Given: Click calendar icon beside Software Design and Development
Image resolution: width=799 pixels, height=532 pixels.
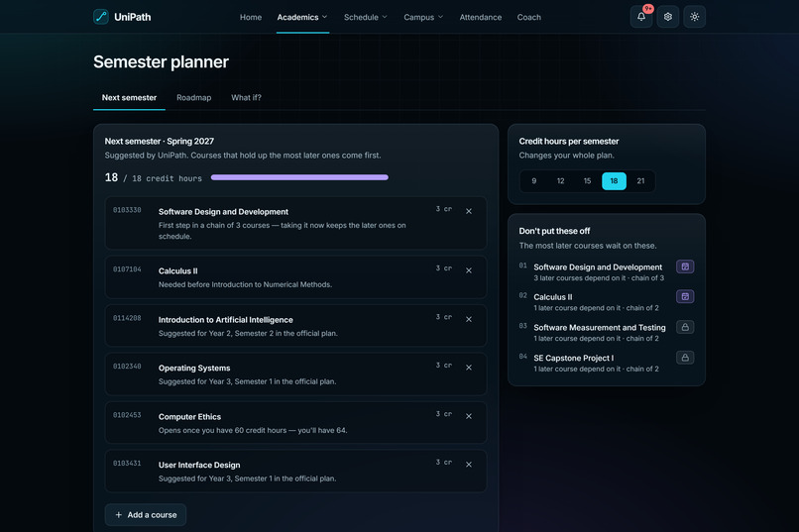Looking at the screenshot, I should point(685,266).
